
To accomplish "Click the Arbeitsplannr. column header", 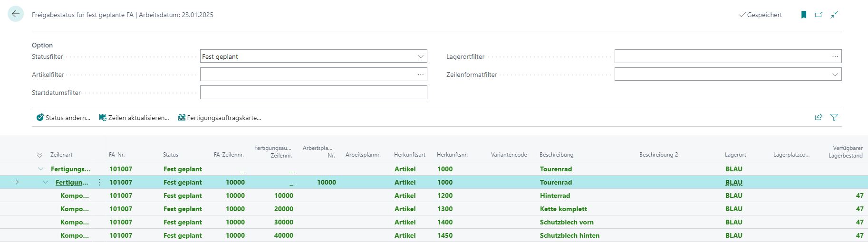I will pos(363,155).
